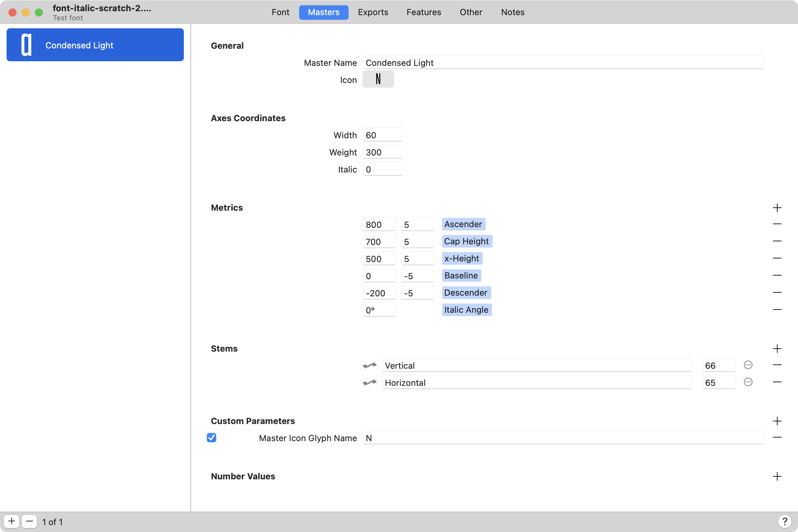Add a new master in the sidebar
Viewport: 798px width, 532px height.
(x=12, y=521)
